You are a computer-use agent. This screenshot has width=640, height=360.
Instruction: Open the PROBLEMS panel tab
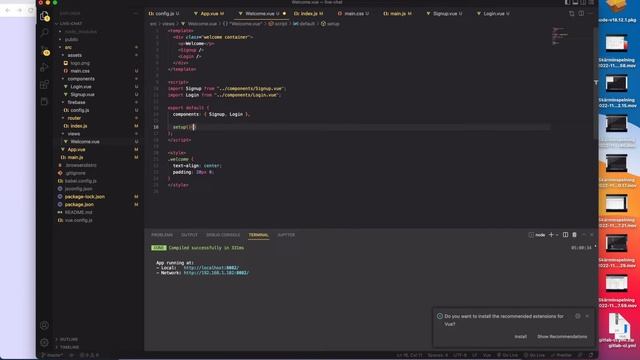click(x=162, y=235)
